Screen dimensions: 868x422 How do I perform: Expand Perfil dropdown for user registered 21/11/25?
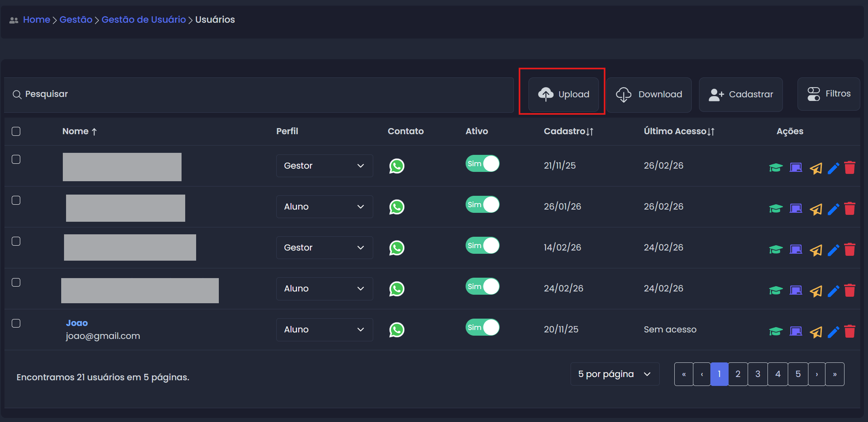[324, 166]
